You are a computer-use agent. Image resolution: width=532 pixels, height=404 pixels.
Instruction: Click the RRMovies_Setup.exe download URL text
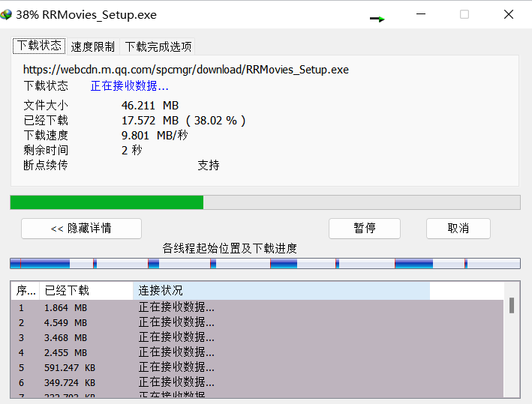(x=185, y=70)
